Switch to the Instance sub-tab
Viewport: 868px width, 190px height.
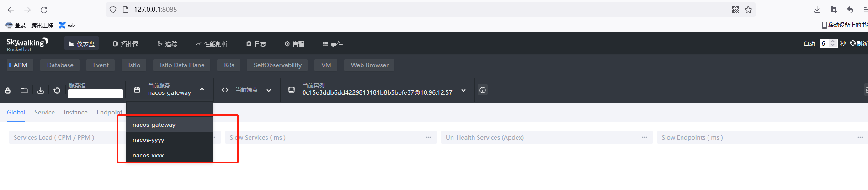[75, 113]
